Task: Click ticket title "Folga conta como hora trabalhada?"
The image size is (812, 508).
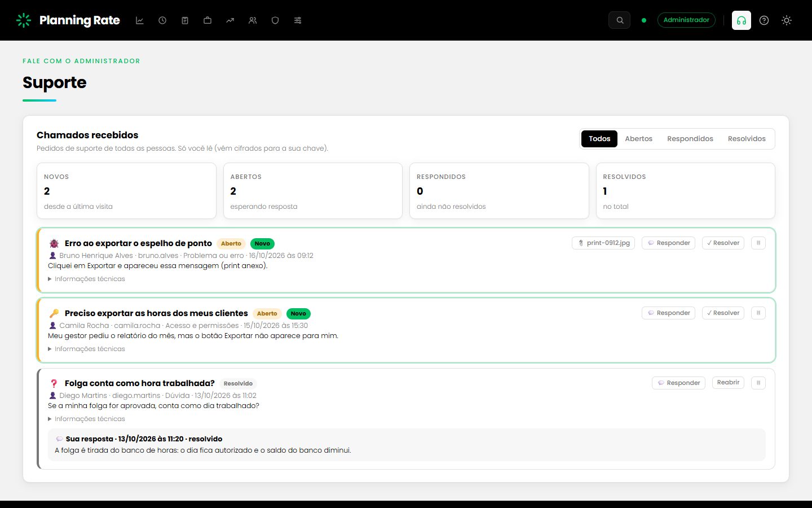Action: (140, 383)
